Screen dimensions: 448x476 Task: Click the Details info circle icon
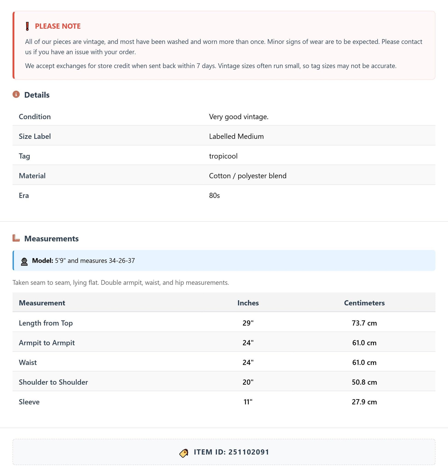16,94
